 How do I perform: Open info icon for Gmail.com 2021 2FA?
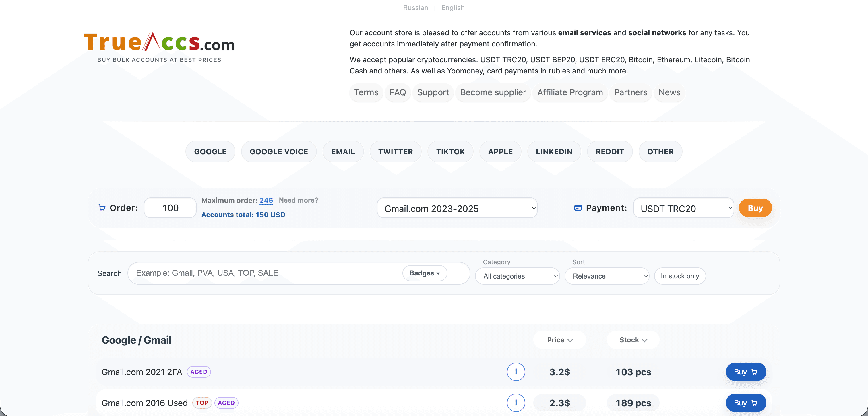[x=516, y=372]
